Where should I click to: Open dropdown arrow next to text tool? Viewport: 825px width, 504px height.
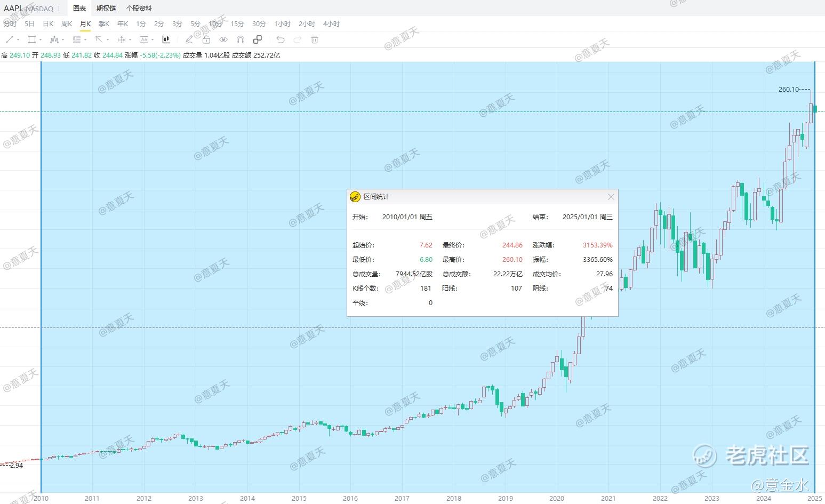coord(153,40)
